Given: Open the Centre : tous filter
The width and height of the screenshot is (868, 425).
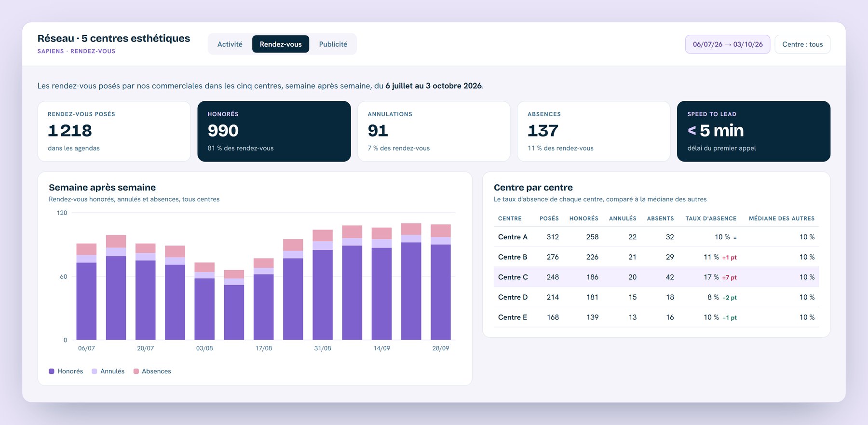Looking at the screenshot, I should click(x=802, y=44).
